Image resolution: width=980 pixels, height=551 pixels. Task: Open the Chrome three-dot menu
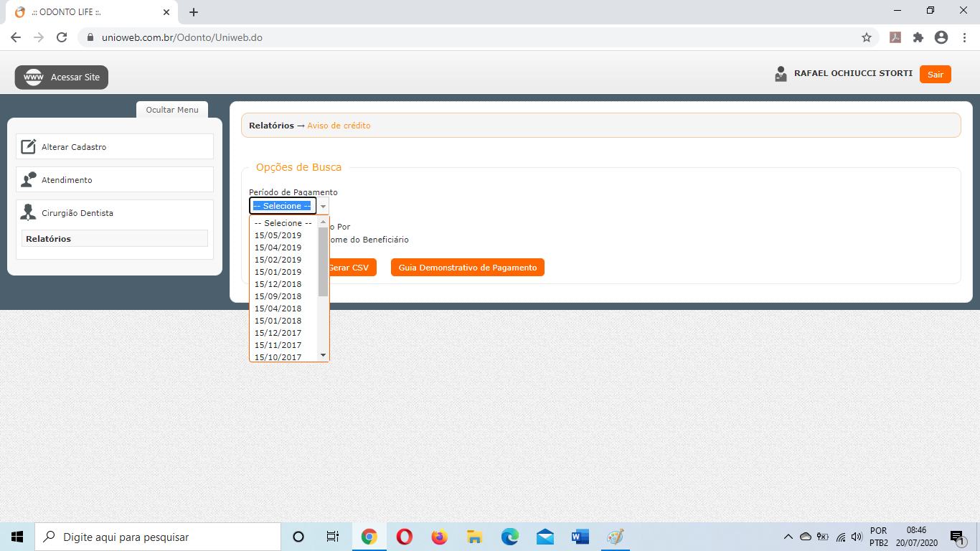pyautogui.click(x=963, y=37)
